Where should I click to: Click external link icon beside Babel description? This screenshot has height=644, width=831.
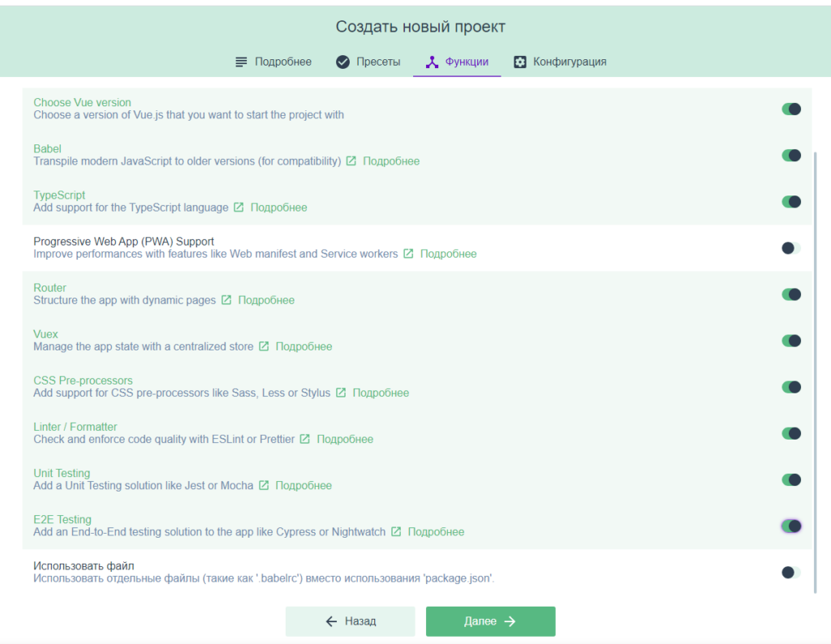click(351, 161)
